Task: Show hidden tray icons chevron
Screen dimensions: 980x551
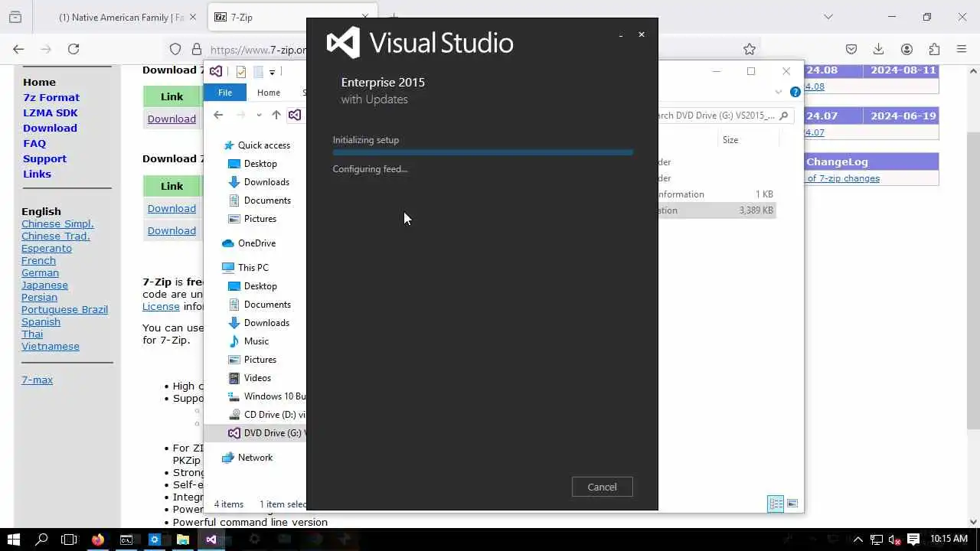Action: point(857,540)
